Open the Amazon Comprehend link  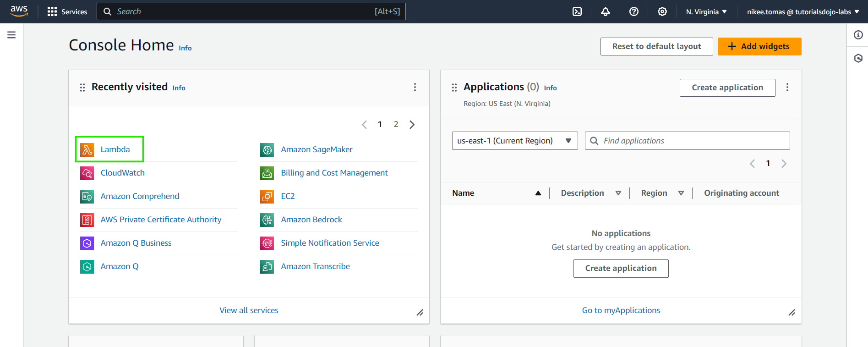pyautogui.click(x=140, y=196)
